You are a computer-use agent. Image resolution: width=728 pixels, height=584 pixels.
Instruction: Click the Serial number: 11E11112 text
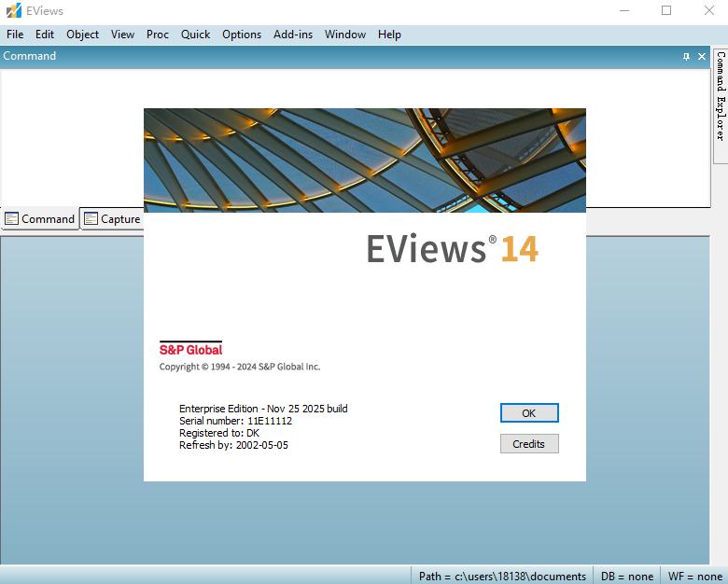(236, 421)
